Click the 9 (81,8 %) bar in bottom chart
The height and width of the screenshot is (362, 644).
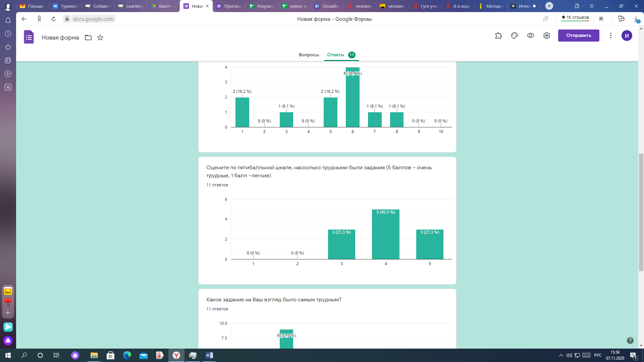pos(286,339)
